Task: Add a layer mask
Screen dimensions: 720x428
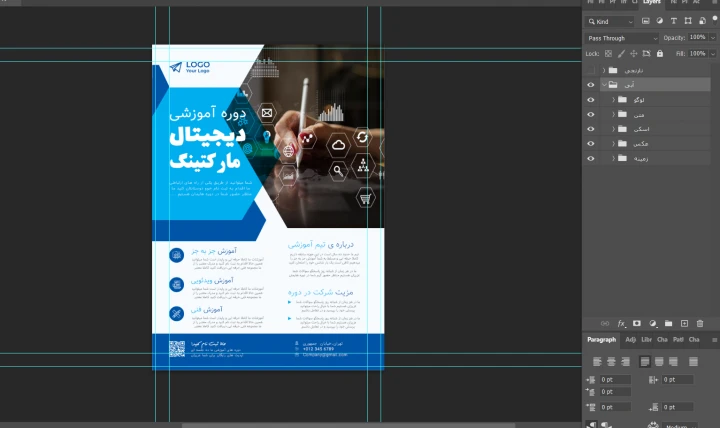Action: (636, 323)
